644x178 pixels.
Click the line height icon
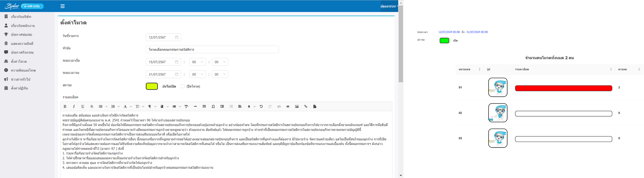point(174,106)
